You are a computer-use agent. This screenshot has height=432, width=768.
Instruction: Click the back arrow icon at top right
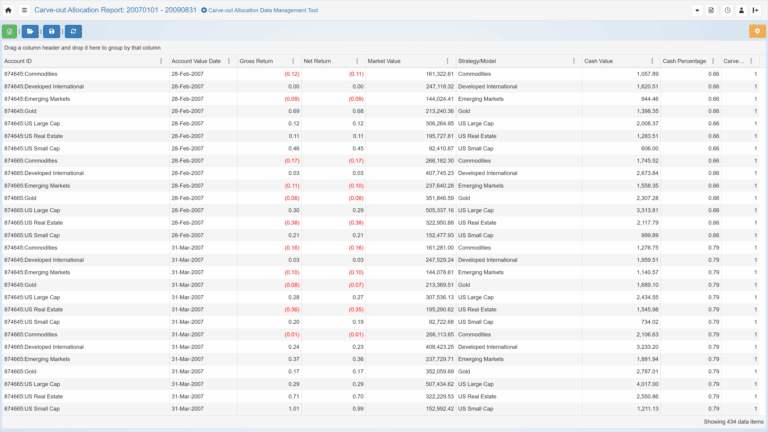click(x=697, y=10)
